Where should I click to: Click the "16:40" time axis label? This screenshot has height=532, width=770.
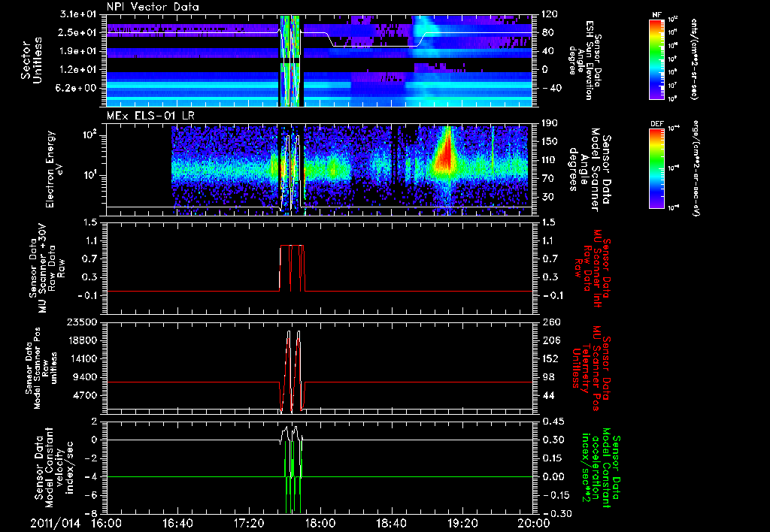(x=179, y=523)
